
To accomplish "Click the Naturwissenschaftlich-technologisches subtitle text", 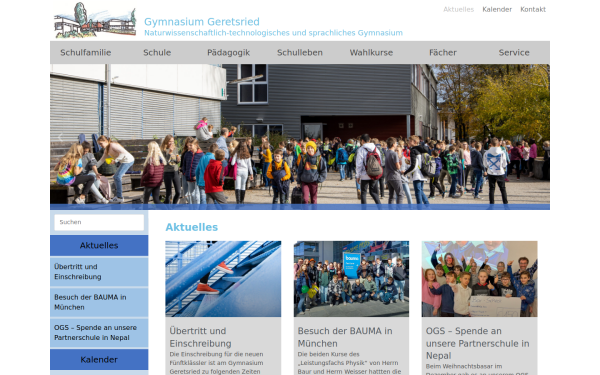I will click(x=273, y=33).
